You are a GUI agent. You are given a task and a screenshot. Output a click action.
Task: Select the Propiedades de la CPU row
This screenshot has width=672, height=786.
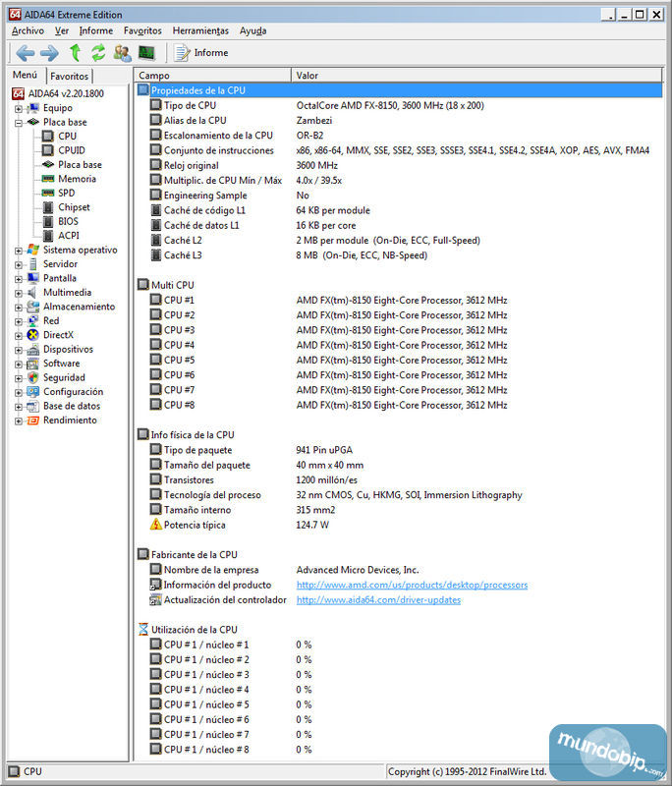pyautogui.click(x=400, y=90)
